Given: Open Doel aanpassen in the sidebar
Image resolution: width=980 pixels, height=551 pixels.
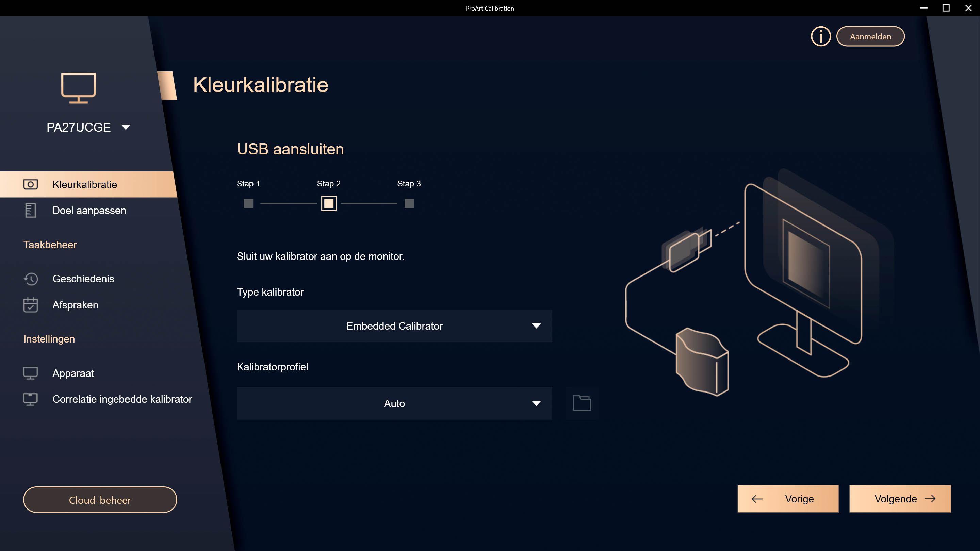Looking at the screenshot, I should pyautogui.click(x=89, y=210).
